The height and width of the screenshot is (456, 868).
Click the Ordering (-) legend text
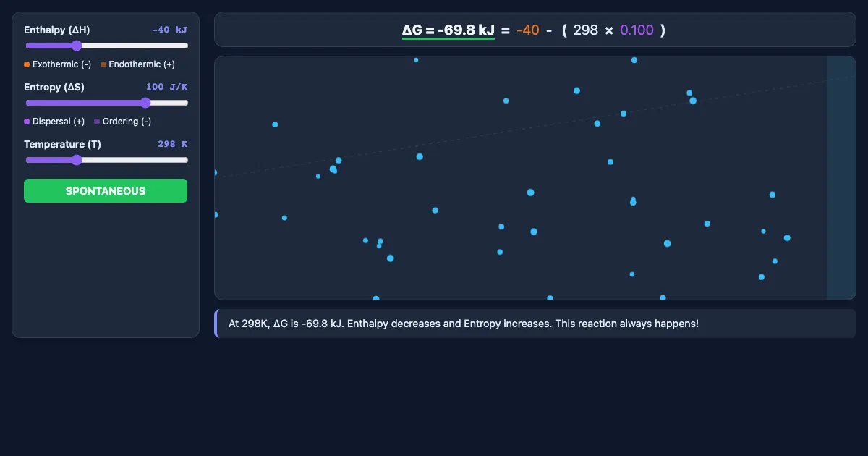[127, 122]
